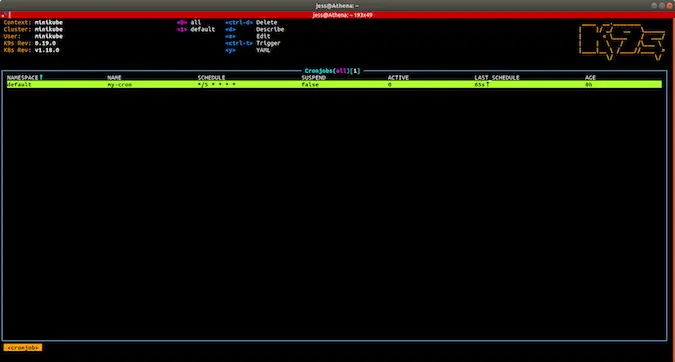Click the K8s Rev v1.18.0 value
The height and width of the screenshot is (362, 675).
click(x=47, y=50)
